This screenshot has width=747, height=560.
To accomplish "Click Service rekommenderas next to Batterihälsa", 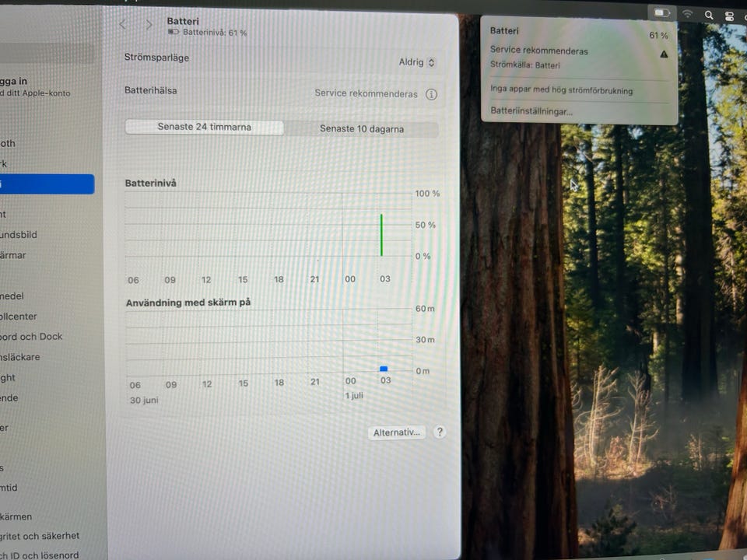I will (x=366, y=93).
